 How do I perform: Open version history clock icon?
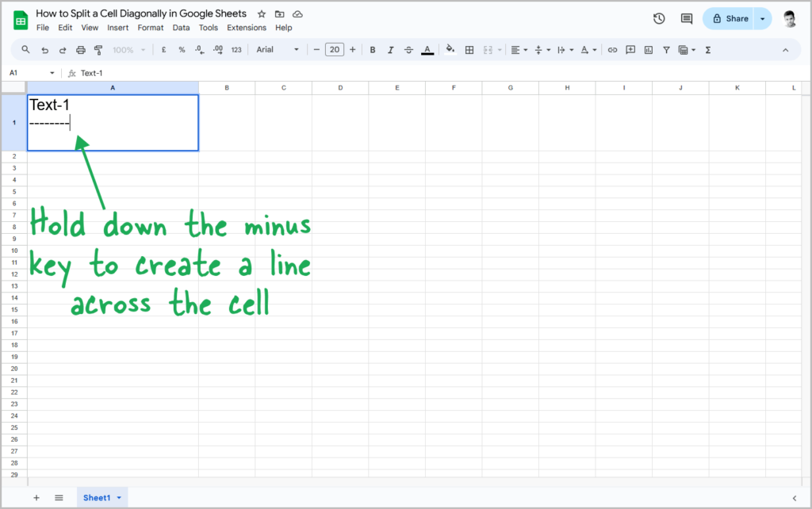click(659, 19)
